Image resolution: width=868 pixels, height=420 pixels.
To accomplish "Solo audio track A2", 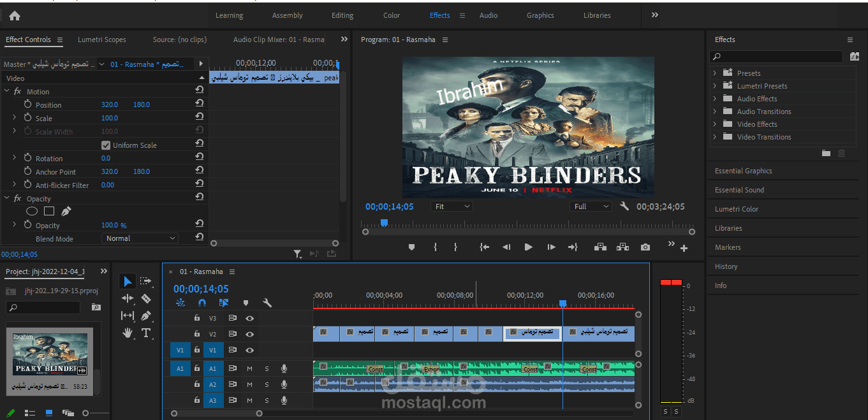I will pos(267,384).
